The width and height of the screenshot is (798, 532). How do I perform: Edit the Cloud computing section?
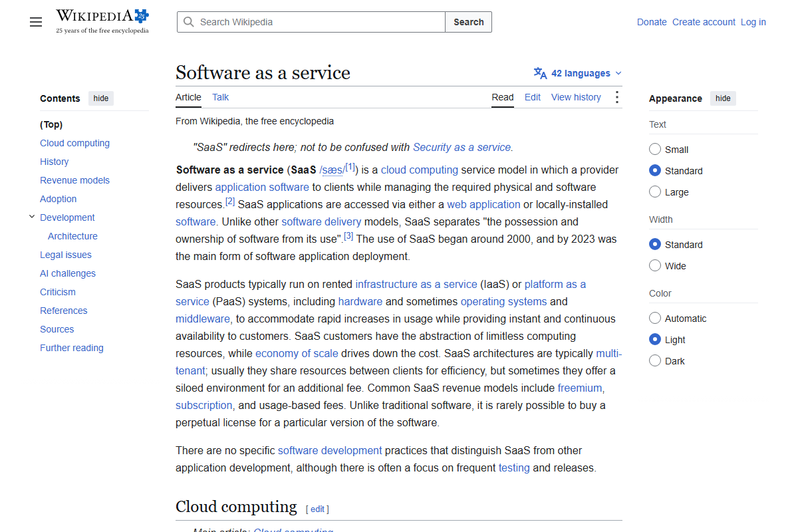coord(317,509)
